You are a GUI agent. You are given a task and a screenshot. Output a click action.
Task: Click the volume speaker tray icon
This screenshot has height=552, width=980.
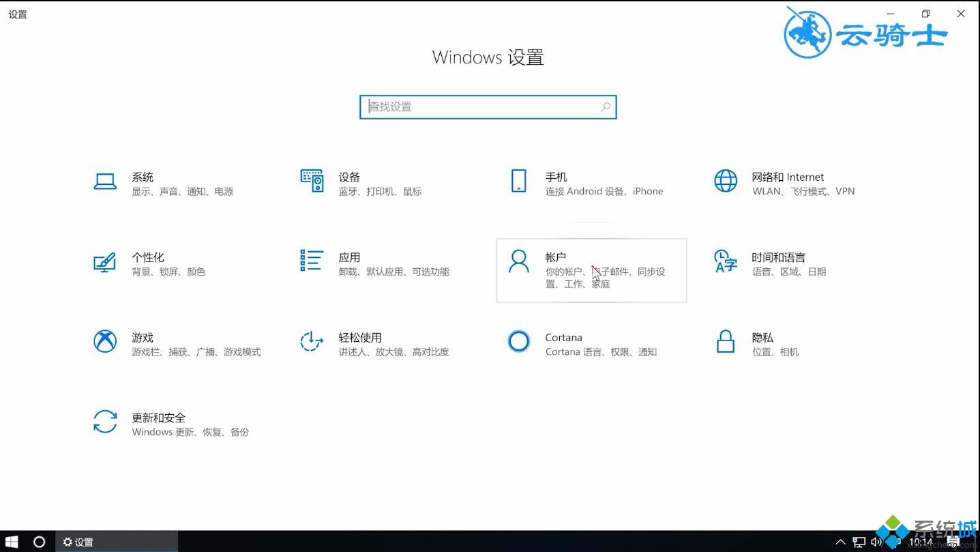(876, 542)
